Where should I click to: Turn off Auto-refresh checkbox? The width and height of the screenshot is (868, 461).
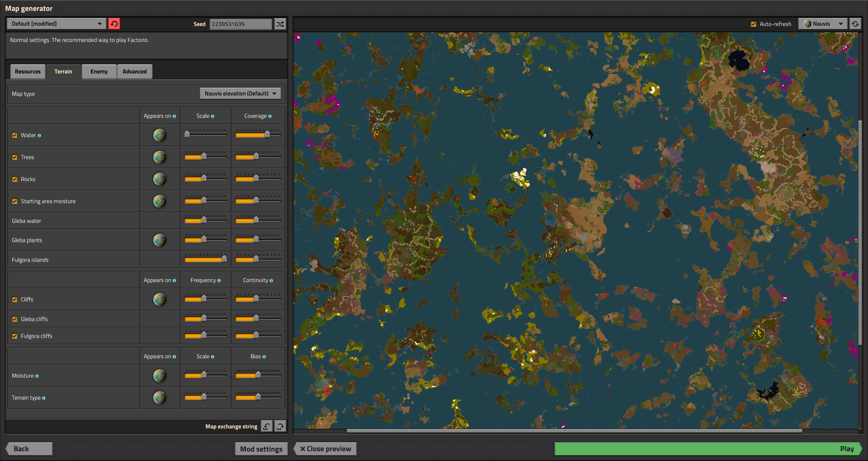[x=753, y=24]
